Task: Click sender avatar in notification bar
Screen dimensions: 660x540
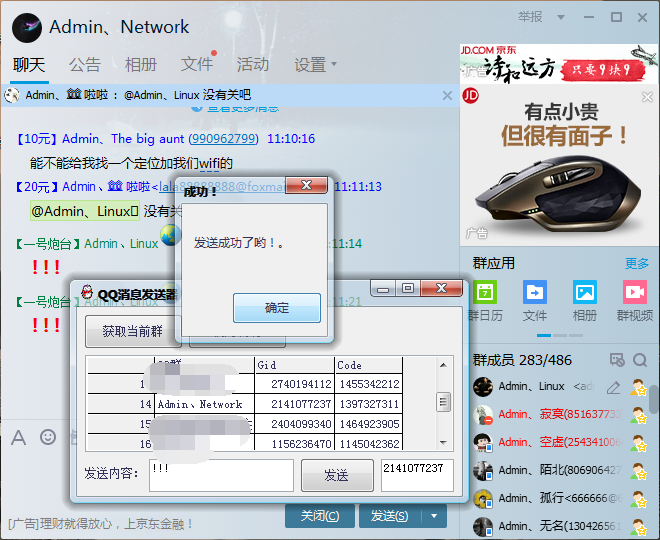Action: (x=12, y=96)
